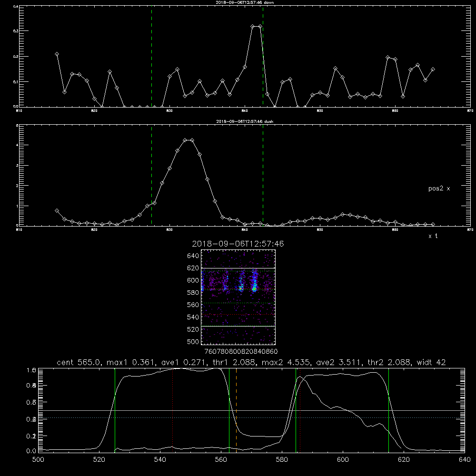Click the x-axis number string '760780800820840860' under the spectrogram

tap(241, 352)
